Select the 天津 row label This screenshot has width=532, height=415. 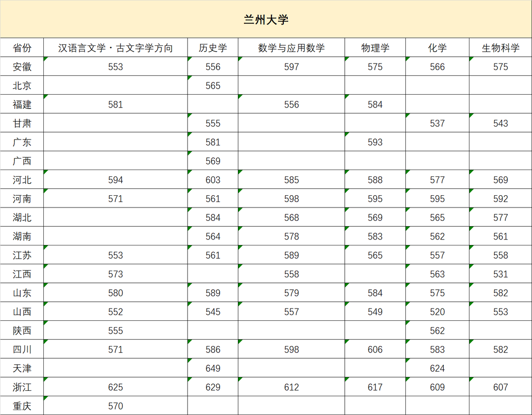pos(22,368)
